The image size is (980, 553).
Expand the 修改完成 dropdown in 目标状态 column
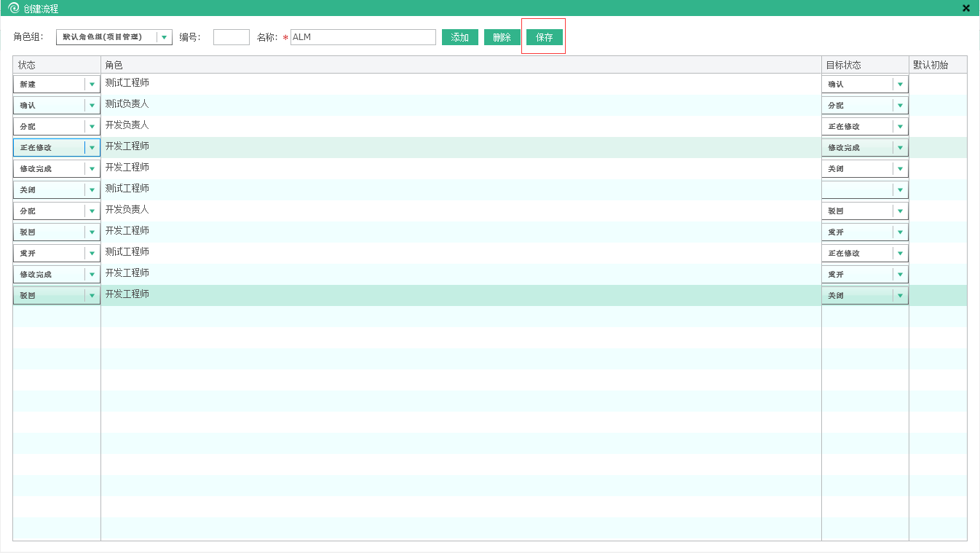click(900, 148)
